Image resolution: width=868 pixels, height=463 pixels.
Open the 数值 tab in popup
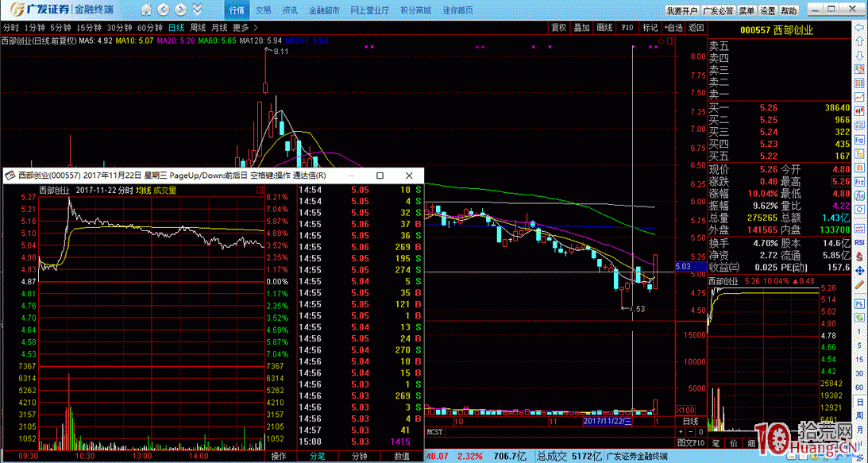tap(401, 457)
